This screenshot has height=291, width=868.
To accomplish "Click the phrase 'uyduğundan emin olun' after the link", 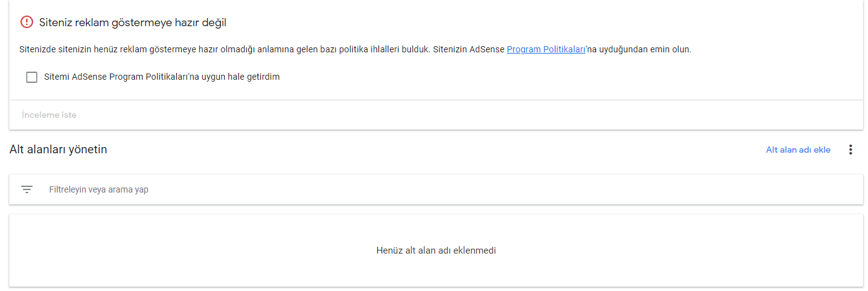I will point(643,49).
